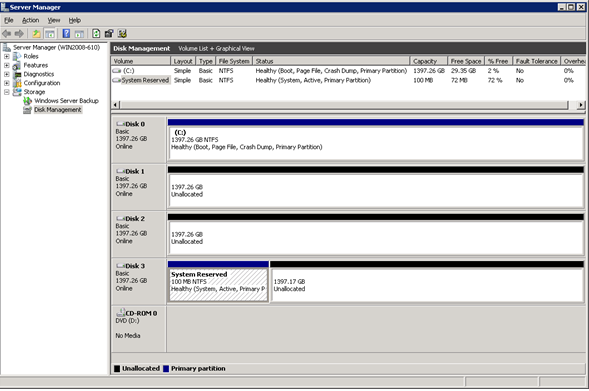589x391 pixels.
Task: Click the Windows Server Backup icon
Action: click(27, 101)
